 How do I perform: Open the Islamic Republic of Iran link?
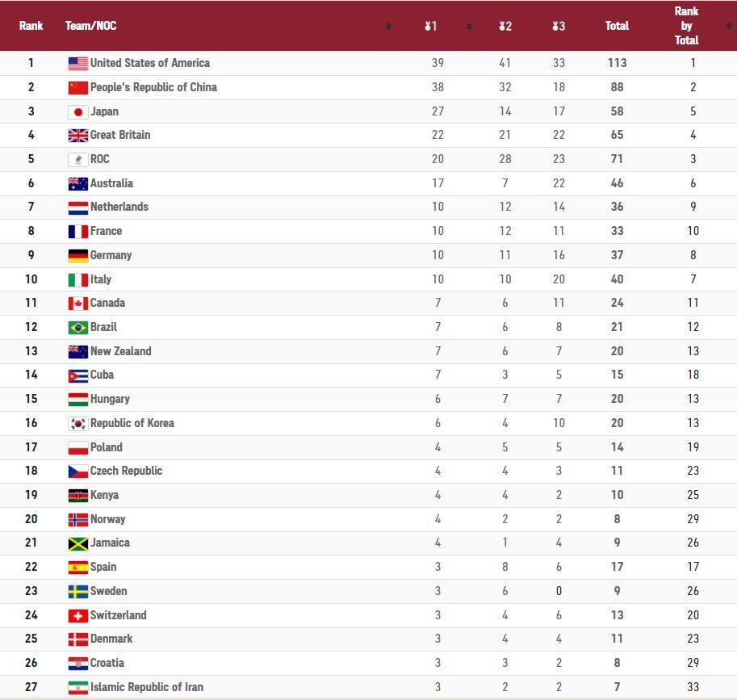(x=147, y=687)
